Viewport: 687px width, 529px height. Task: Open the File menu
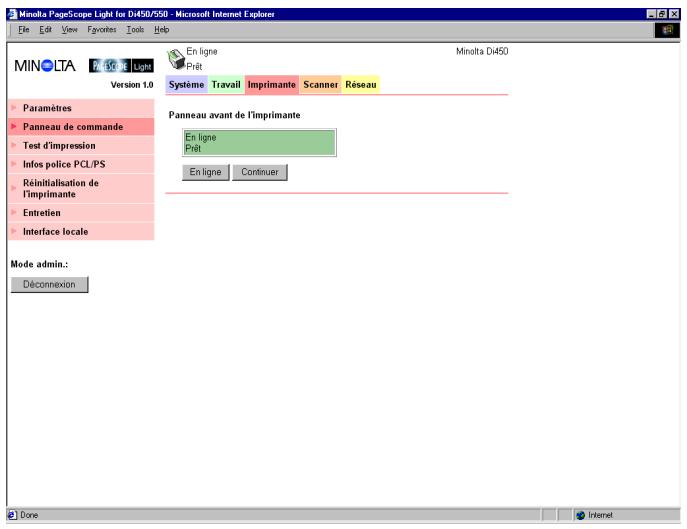point(24,29)
